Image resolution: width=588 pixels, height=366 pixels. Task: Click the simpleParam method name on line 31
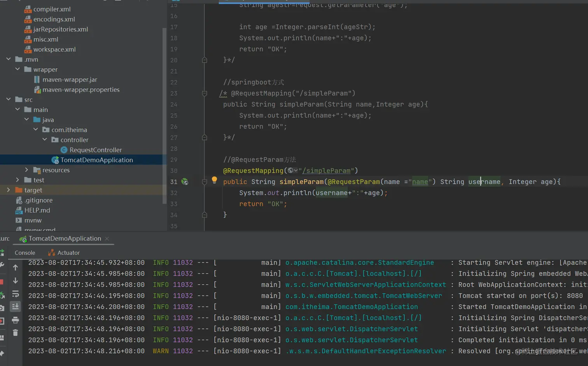[x=301, y=182]
